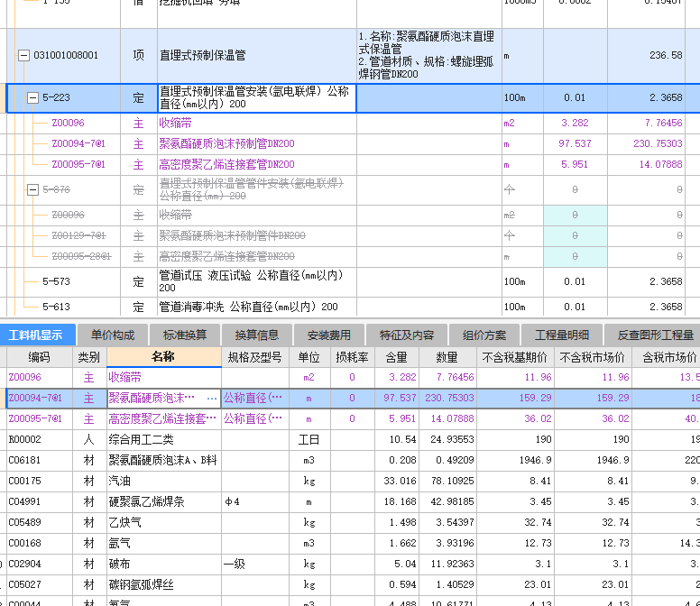Select the C04991 硬聚氯乙烯焊条 row
Image resolution: width=700 pixels, height=606 pixels.
(353, 502)
